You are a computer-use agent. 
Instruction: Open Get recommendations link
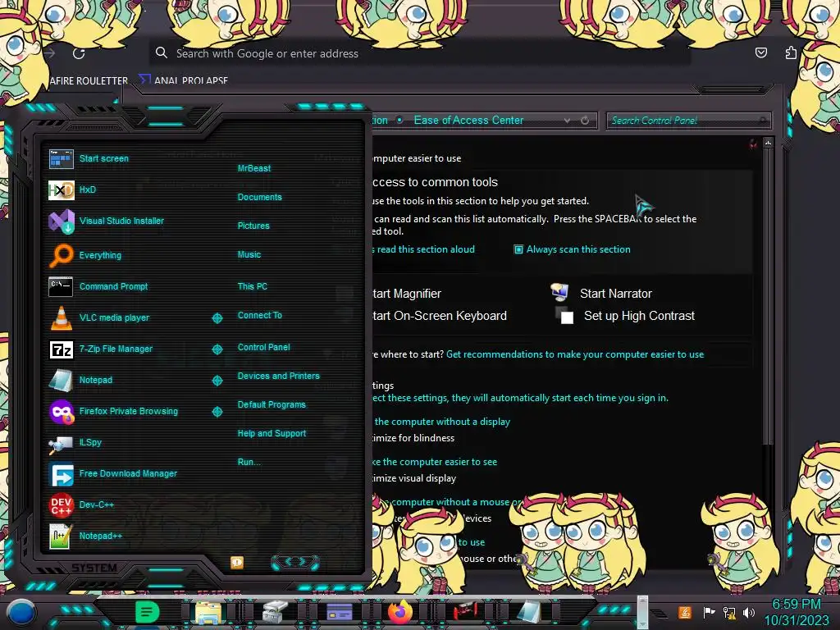click(x=575, y=354)
